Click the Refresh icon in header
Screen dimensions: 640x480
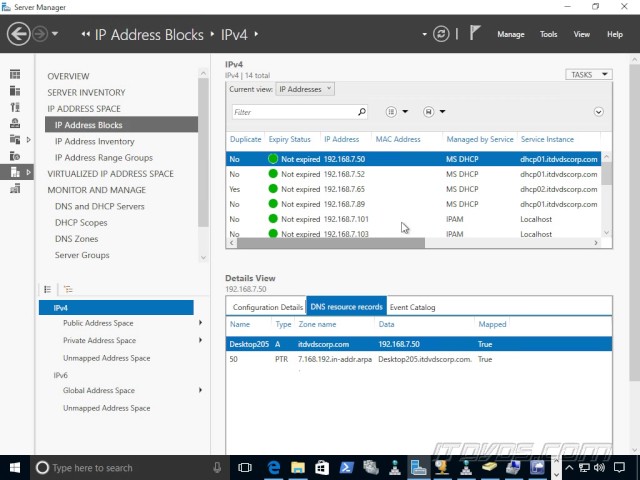pos(441,34)
